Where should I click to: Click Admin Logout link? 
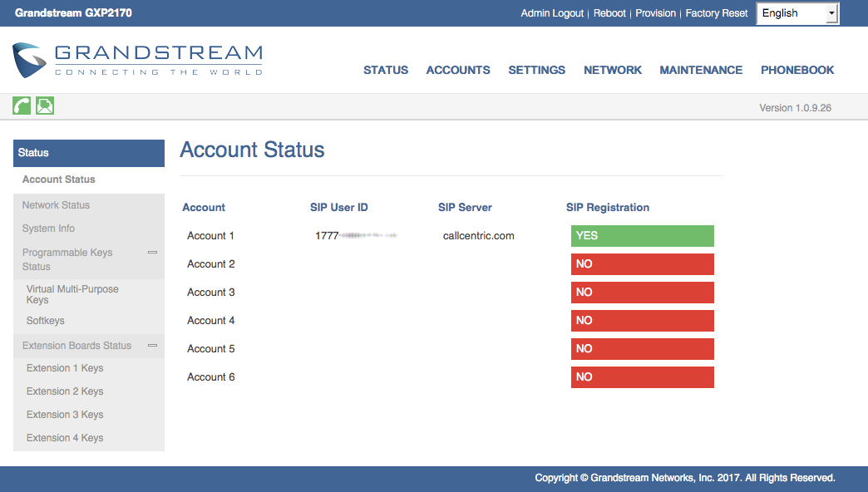click(552, 13)
